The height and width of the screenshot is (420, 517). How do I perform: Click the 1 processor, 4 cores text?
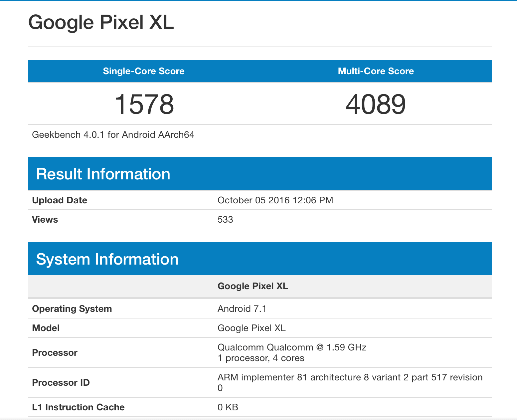[261, 358]
